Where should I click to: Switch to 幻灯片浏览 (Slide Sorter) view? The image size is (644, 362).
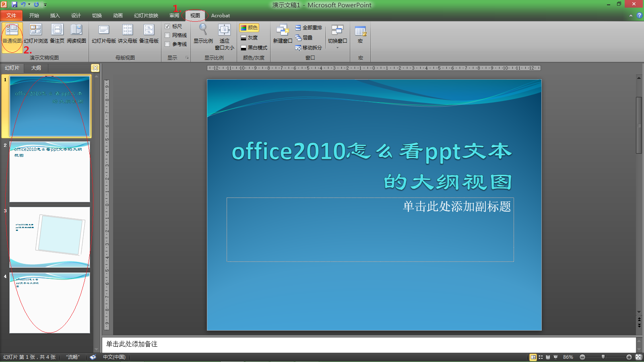coord(36,34)
